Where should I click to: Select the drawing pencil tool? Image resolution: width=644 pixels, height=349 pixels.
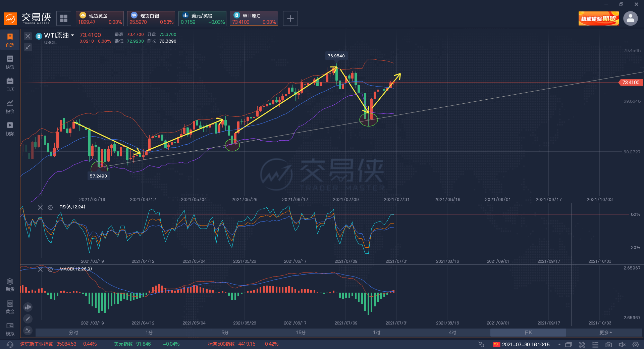[28, 318]
